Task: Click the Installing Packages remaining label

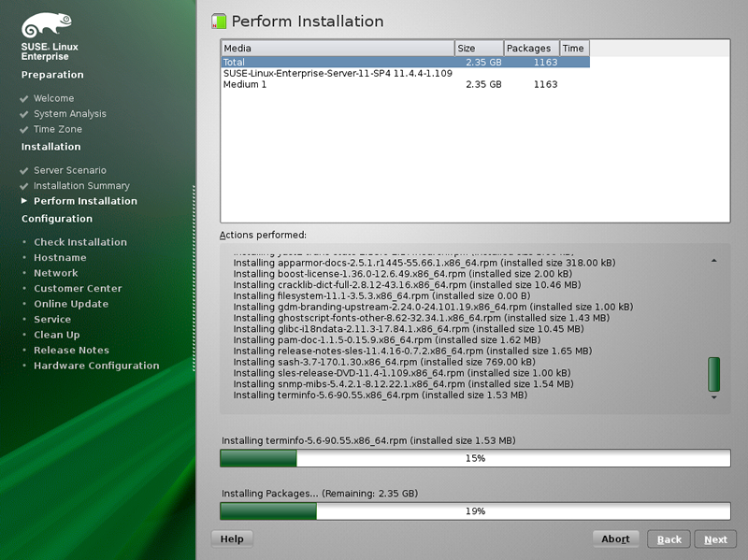Action: pyautogui.click(x=320, y=494)
